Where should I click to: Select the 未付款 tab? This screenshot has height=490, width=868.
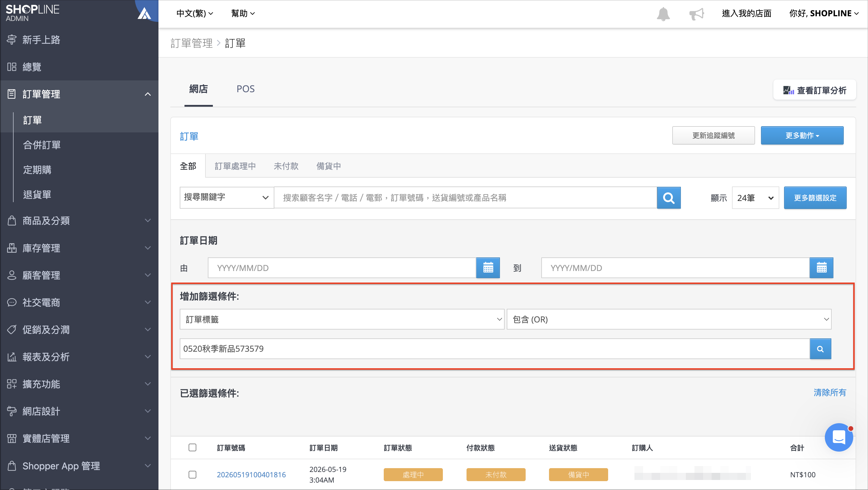click(286, 166)
